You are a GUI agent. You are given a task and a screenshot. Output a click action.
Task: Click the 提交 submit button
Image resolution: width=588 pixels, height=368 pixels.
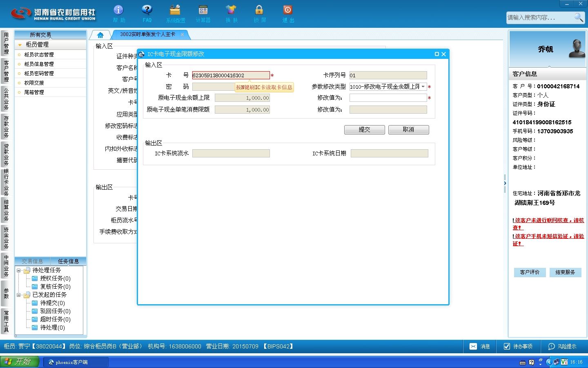(364, 130)
